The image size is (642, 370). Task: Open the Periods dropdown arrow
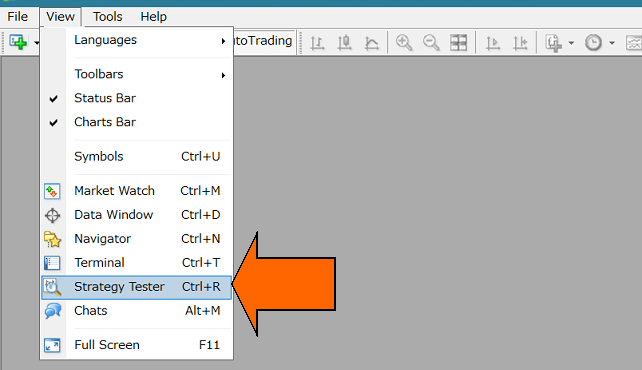pos(612,43)
